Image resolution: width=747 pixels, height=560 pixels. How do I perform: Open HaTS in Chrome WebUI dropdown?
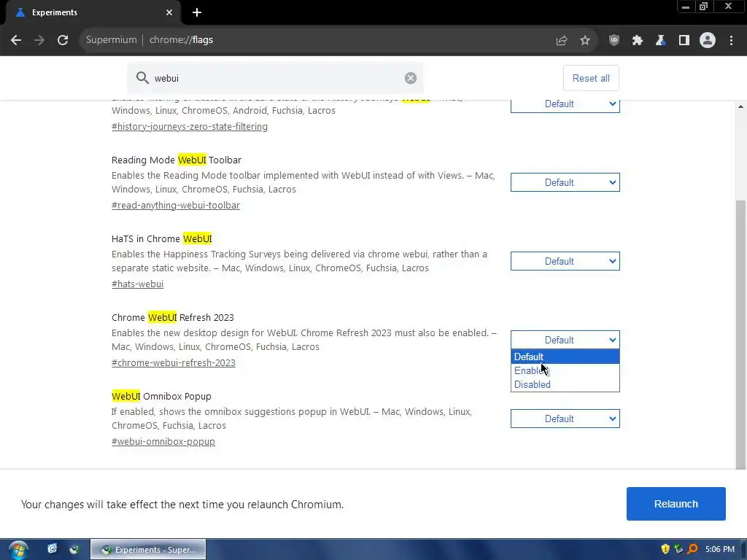[565, 261]
